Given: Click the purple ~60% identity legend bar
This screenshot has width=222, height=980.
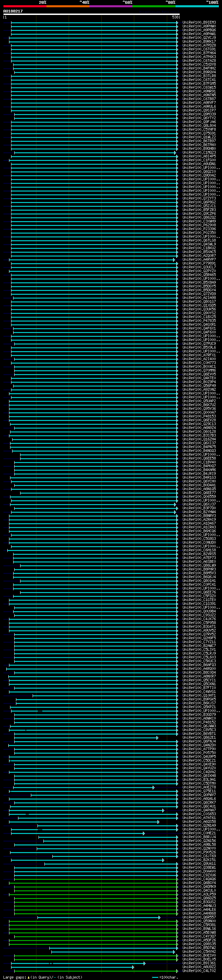Looking at the screenshot, I should [111, 6].
